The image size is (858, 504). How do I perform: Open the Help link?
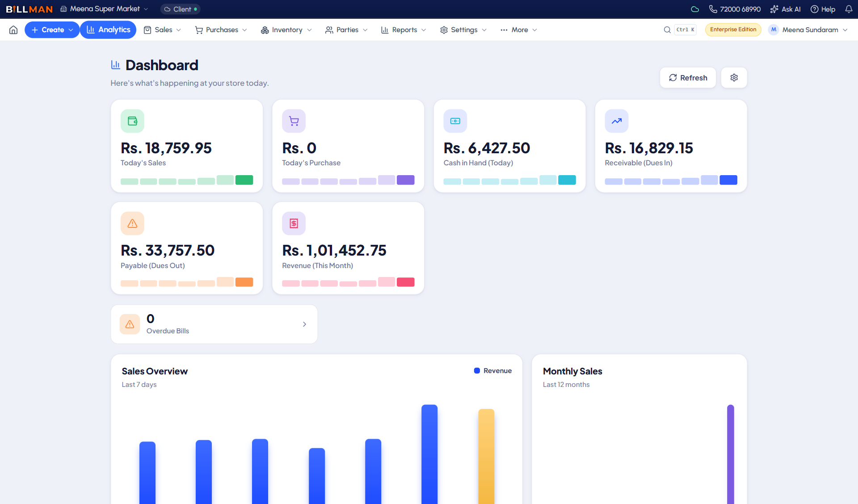(823, 9)
